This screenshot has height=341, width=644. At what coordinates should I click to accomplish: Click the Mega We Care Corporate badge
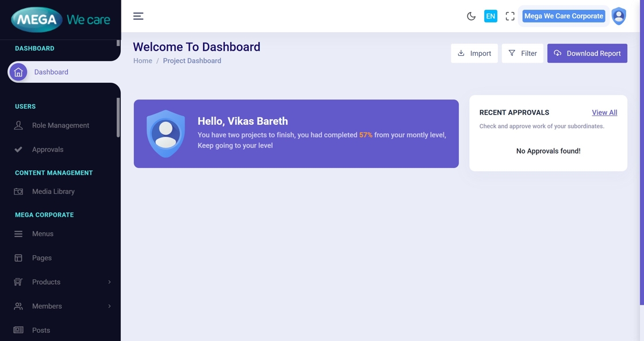pyautogui.click(x=563, y=16)
